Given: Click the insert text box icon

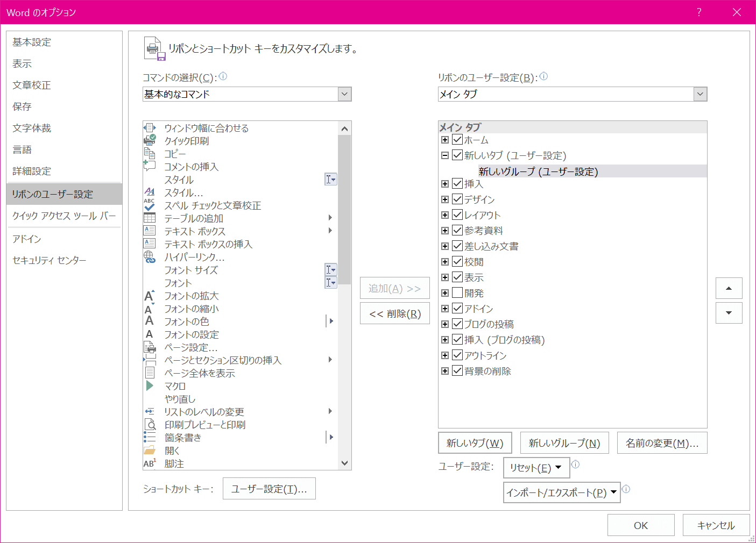Looking at the screenshot, I should [150, 244].
